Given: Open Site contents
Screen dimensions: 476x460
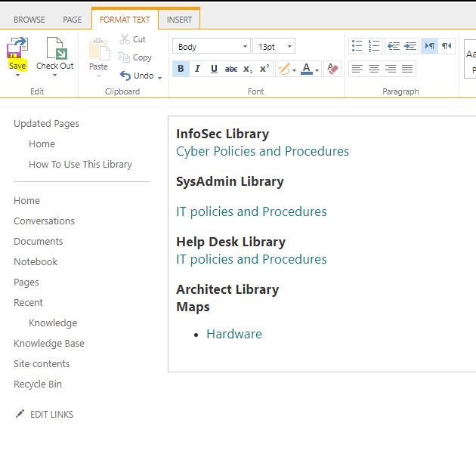Looking at the screenshot, I should (42, 363).
